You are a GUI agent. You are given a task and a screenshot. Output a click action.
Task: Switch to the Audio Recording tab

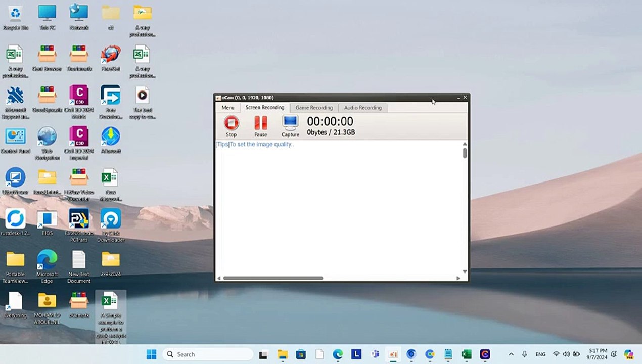click(362, 108)
